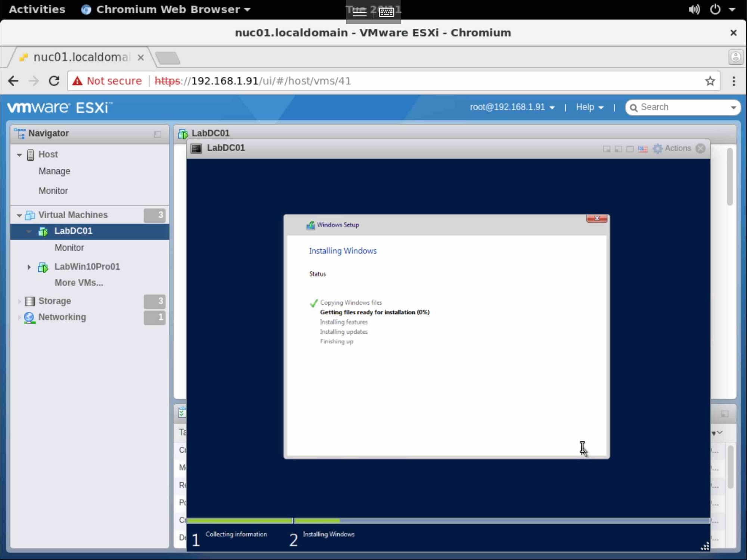Click the VMware ESXi logo
This screenshot has width=747, height=560.
[60, 108]
